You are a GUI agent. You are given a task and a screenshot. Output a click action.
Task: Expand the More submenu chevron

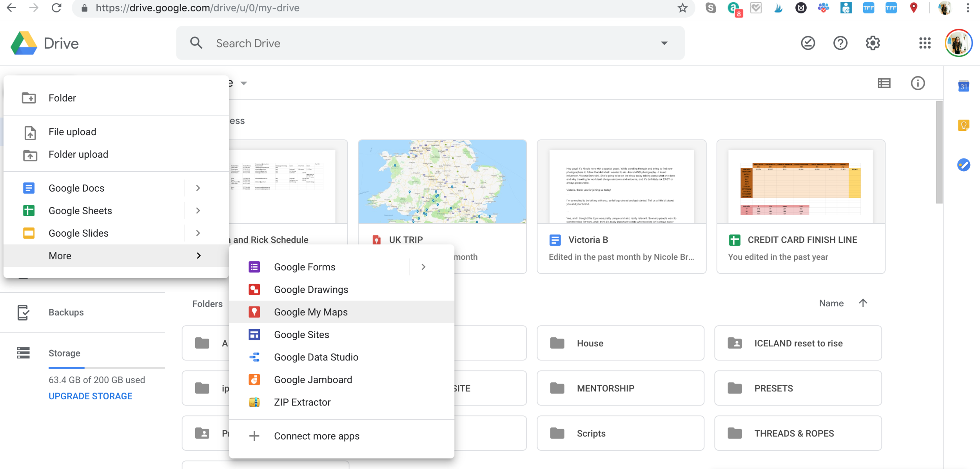pos(198,255)
